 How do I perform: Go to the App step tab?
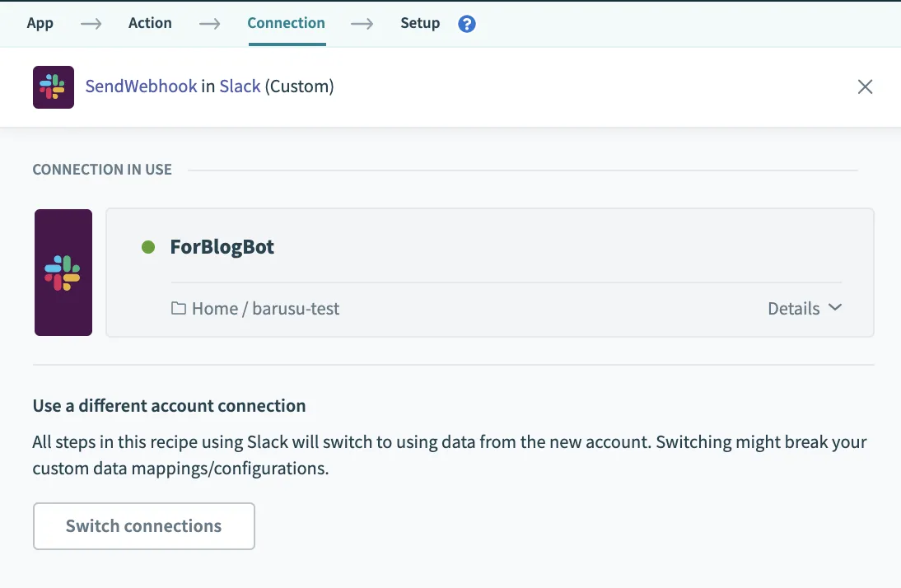[40, 23]
